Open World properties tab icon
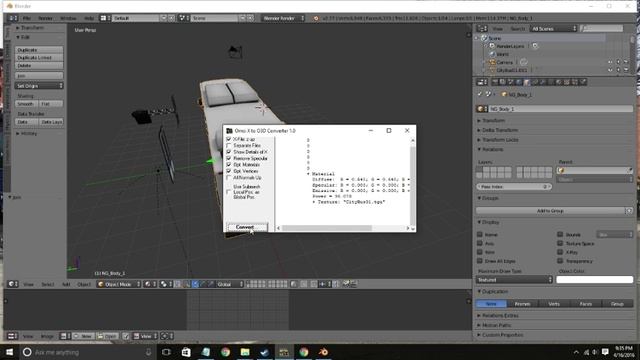Image resolution: width=640 pixels, height=360 pixels. point(519,82)
